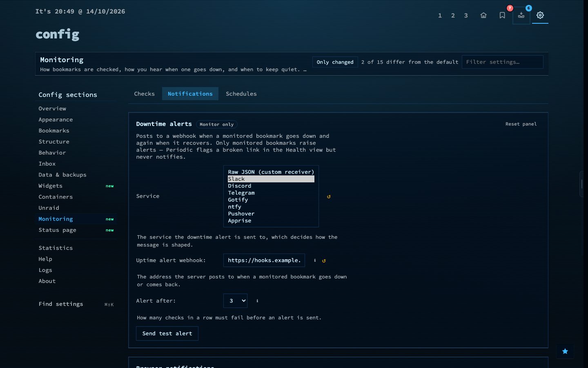Go to page 2 in top navigation

click(x=453, y=16)
